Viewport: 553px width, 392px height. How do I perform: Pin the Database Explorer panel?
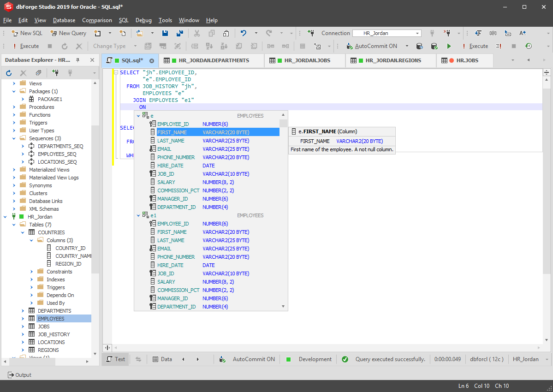[x=77, y=60]
